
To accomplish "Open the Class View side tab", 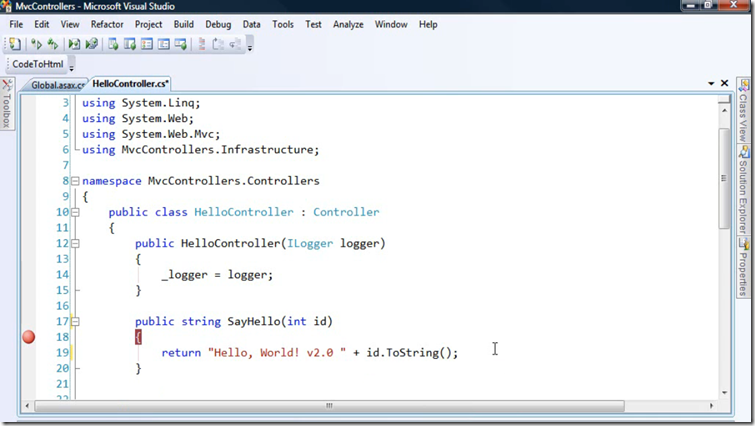I will [743, 111].
